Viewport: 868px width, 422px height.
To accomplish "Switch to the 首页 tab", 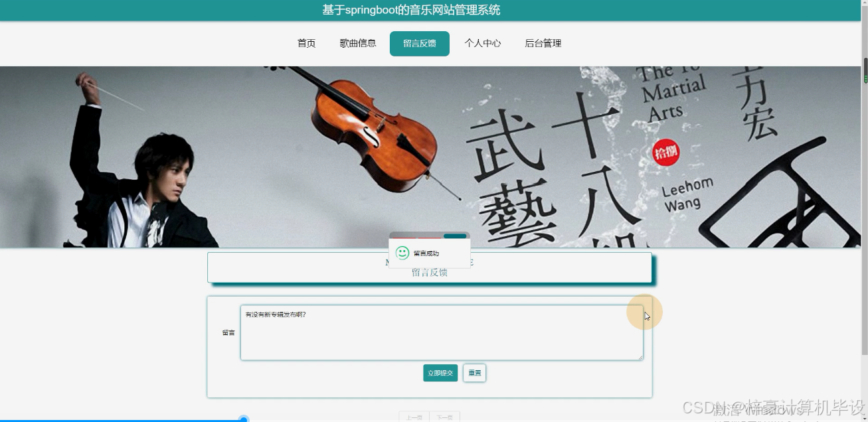I will click(x=305, y=43).
